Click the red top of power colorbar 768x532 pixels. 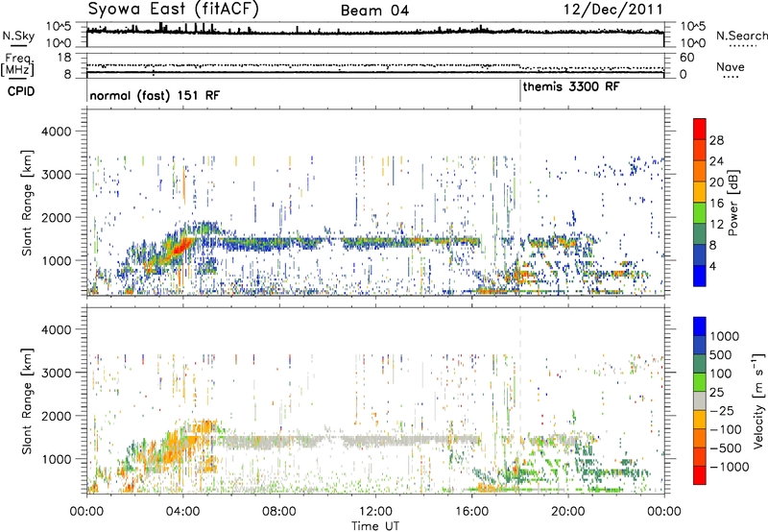click(700, 129)
